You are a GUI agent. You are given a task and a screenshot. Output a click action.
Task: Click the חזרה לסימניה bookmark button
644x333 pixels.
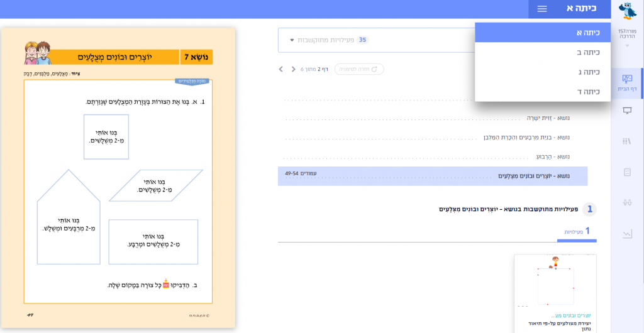coord(359,69)
